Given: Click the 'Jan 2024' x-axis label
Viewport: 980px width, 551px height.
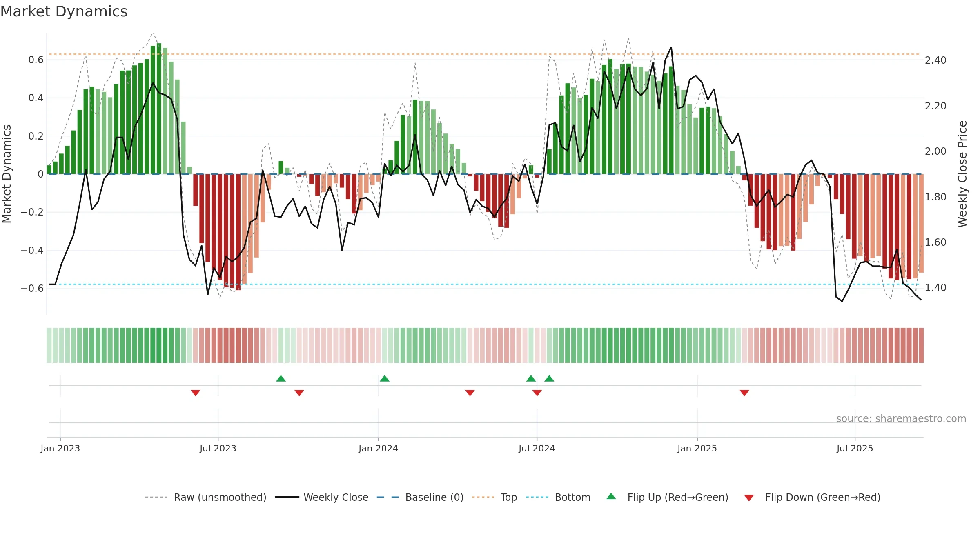Looking at the screenshot, I should (x=379, y=448).
